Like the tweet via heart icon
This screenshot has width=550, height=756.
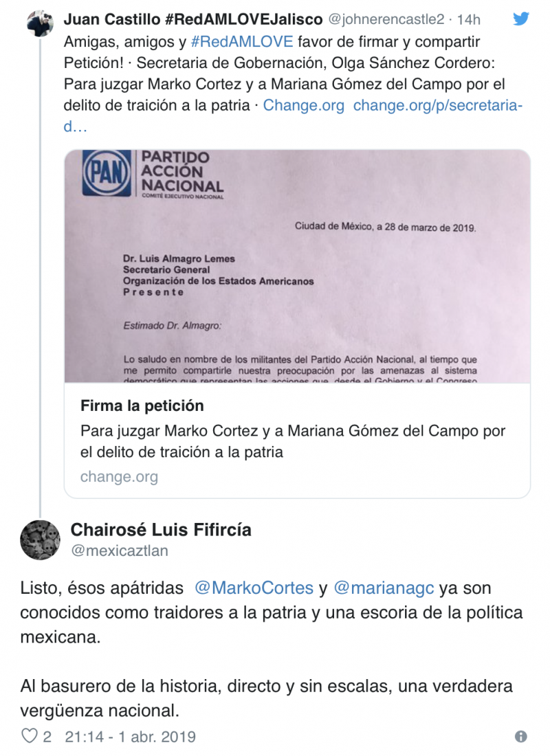click(x=29, y=736)
